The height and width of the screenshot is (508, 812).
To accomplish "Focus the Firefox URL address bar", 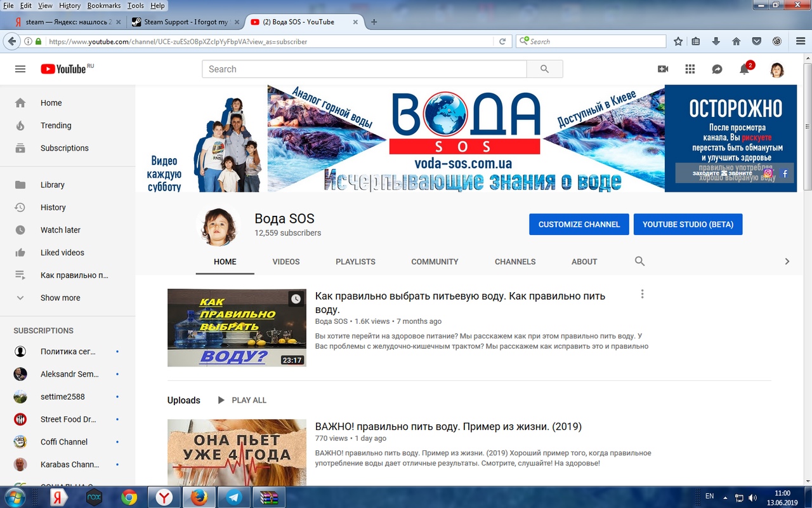I will (x=270, y=41).
